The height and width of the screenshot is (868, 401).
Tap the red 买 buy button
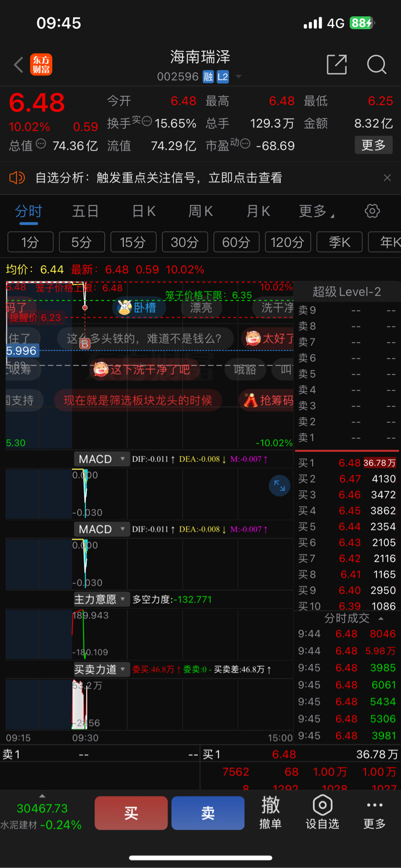(131, 813)
